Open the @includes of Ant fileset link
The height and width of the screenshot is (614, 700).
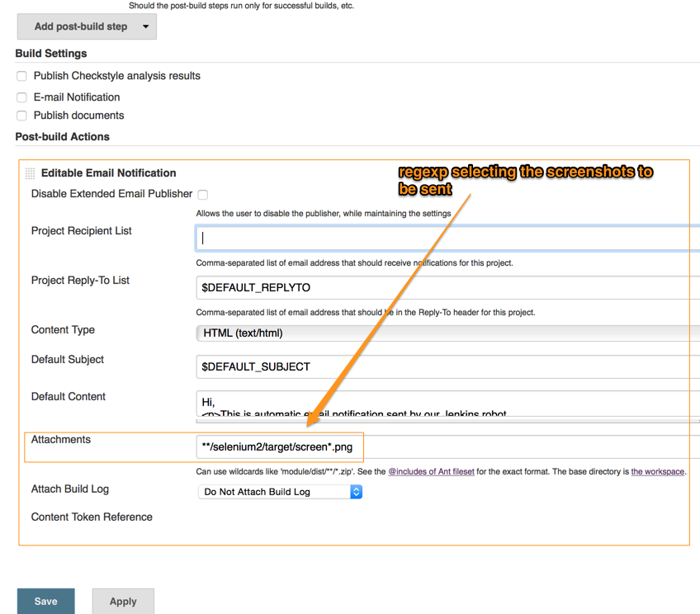click(x=428, y=471)
